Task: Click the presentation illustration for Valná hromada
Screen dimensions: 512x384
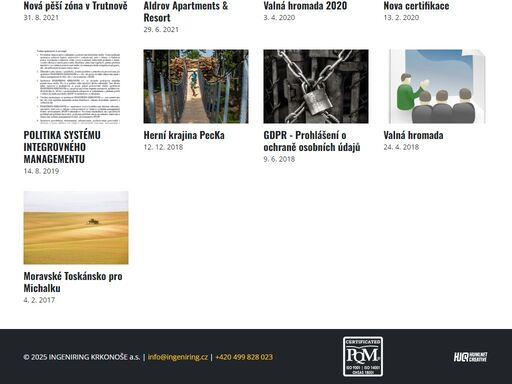Action: (x=436, y=87)
